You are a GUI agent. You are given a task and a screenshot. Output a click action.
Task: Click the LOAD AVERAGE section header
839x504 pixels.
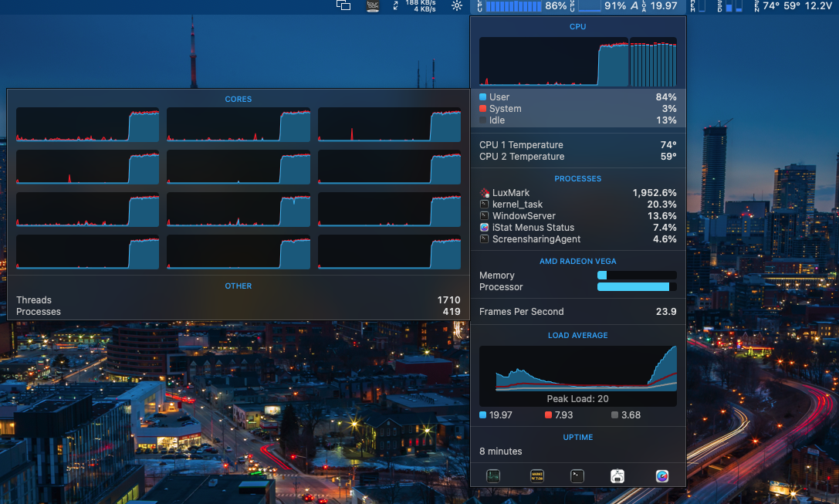point(578,336)
